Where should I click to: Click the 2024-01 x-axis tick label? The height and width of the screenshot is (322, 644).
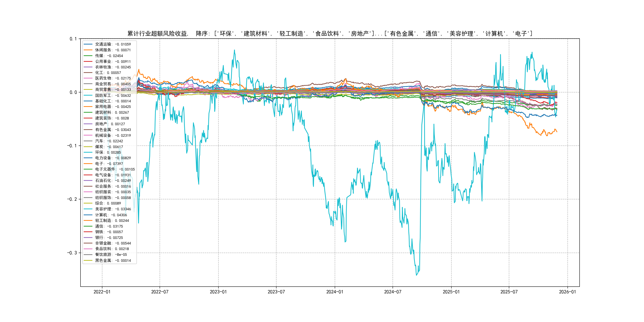[335, 292]
